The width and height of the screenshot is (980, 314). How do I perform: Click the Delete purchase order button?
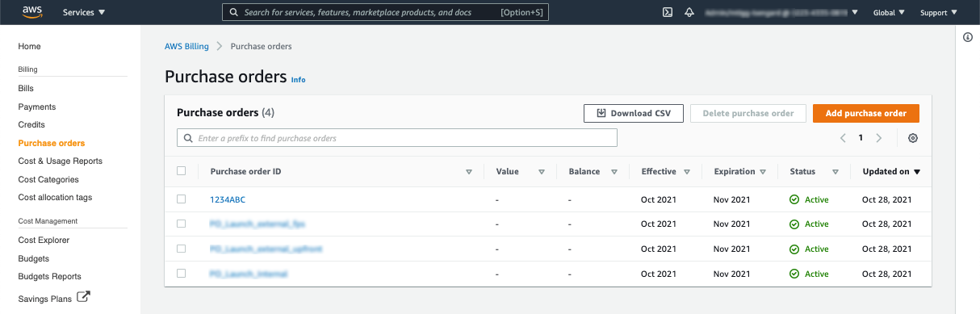tap(748, 113)
